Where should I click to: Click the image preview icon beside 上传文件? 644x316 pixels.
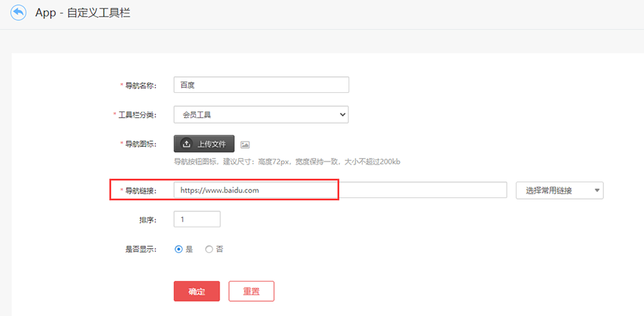[x=245, y=144]
